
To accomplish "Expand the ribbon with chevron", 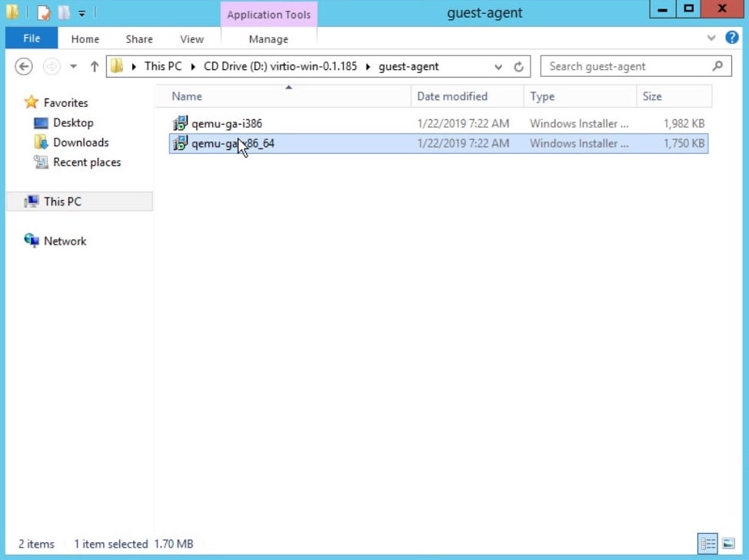I will (711, 38).
